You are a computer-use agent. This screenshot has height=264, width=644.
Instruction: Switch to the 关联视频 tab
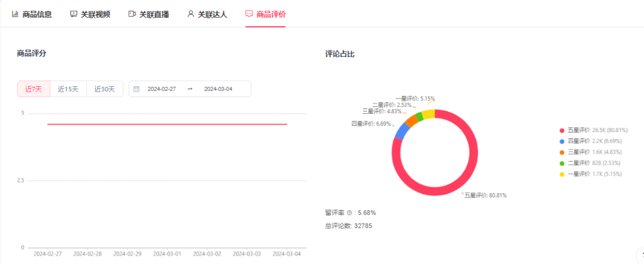click(x=90, y=14)
